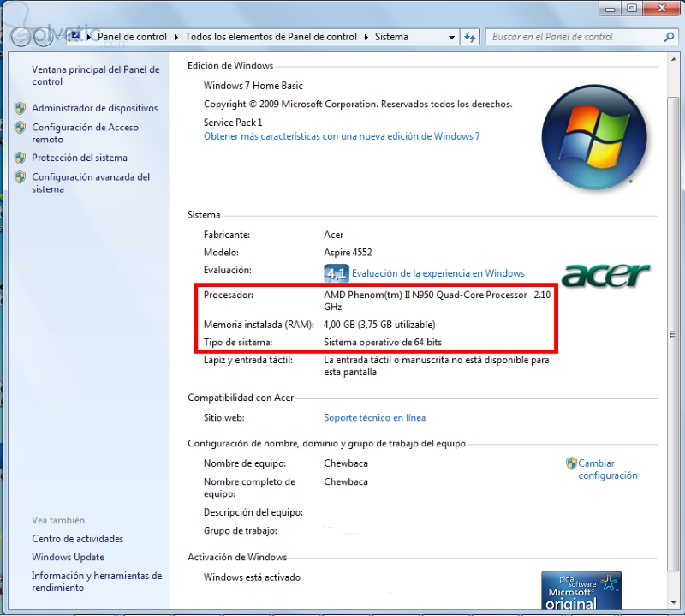The width and height of the screenshot is (685, 616).
Task: Click the Service Pack 1 text
Action: pyautogui.click(x=233, y=123)
